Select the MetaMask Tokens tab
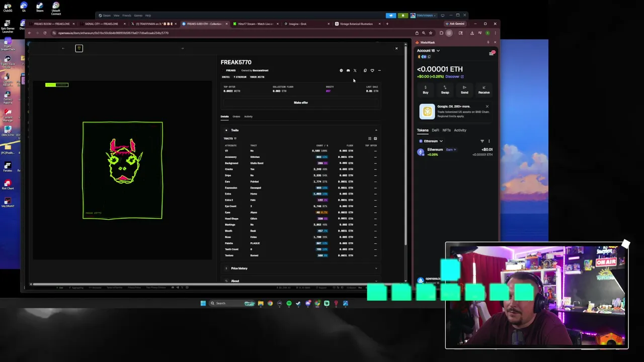644x362 pixels. [x=423, y=130]
